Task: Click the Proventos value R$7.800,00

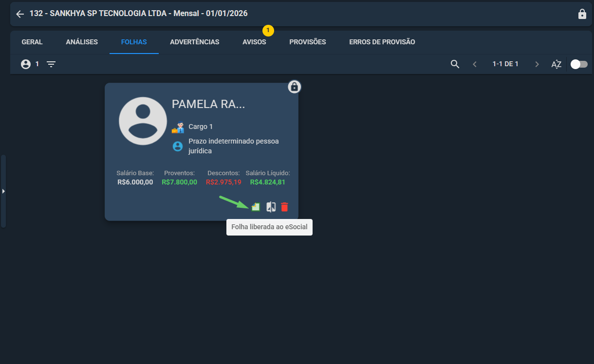Action: pyautogui.click(x=179, y=182)
